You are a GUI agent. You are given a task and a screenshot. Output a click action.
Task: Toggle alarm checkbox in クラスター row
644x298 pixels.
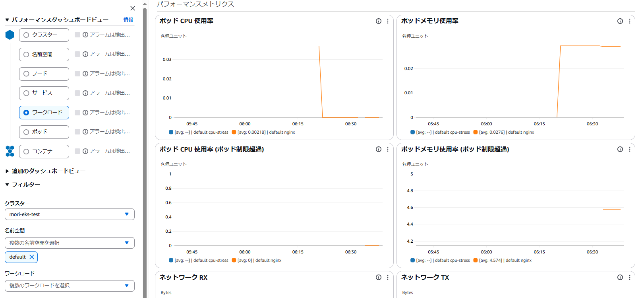point(77,35)
